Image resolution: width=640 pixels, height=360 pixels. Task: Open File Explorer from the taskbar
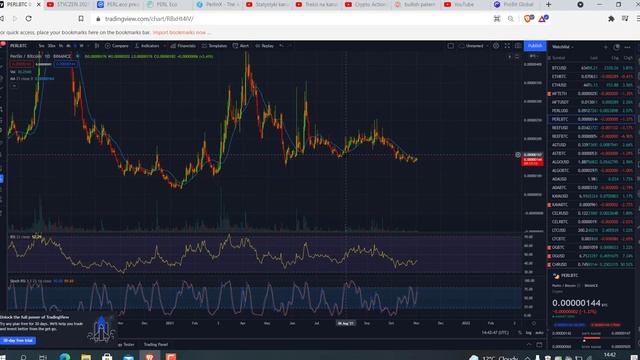86,358
